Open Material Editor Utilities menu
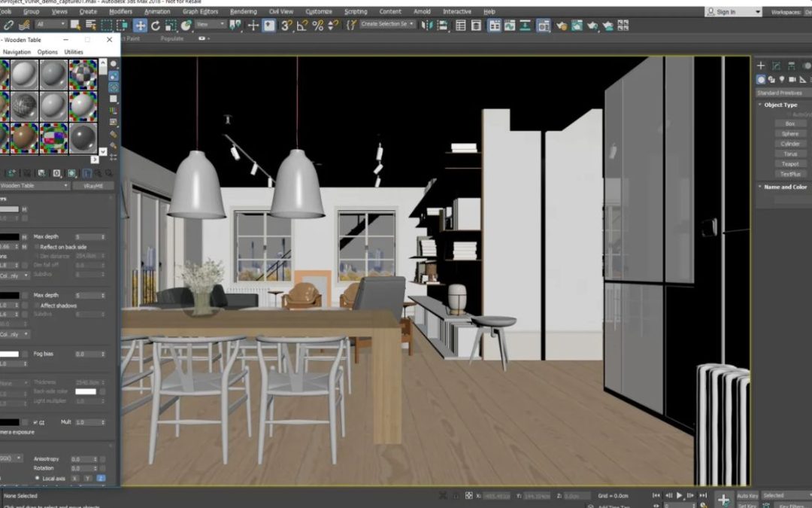 pyautogui.click(x=74, y=52)
